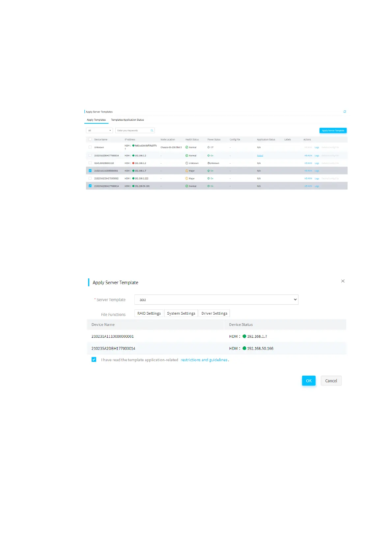Select the Driver Settings file function

point(214,313)
